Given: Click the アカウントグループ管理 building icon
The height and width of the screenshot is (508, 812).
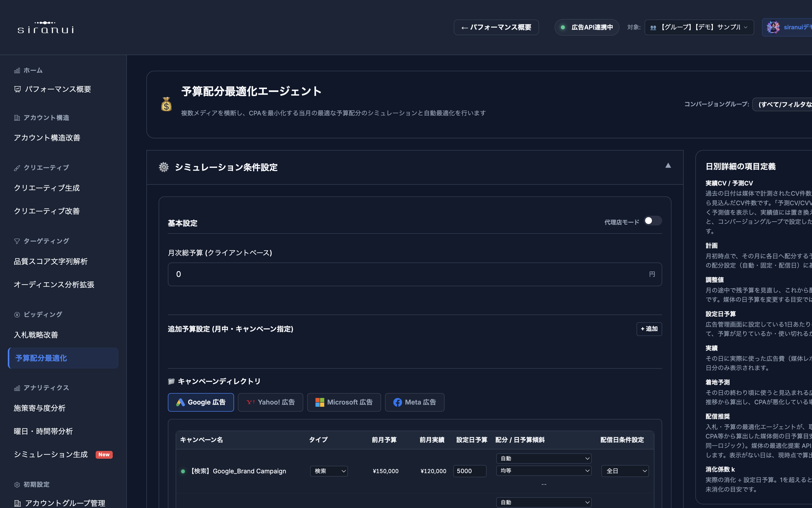Looking at the screenshot, I should coord(18,503).
